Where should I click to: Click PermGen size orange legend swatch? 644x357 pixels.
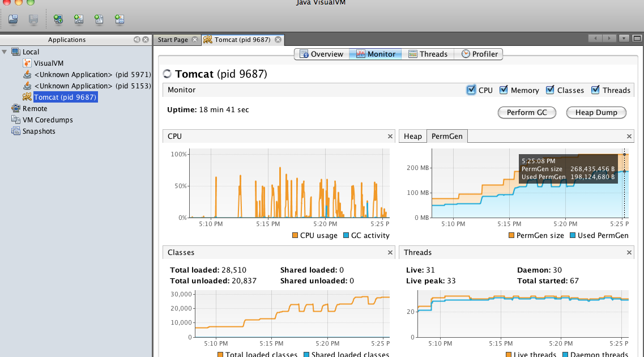pyautogui.click(x=511, y=235)
